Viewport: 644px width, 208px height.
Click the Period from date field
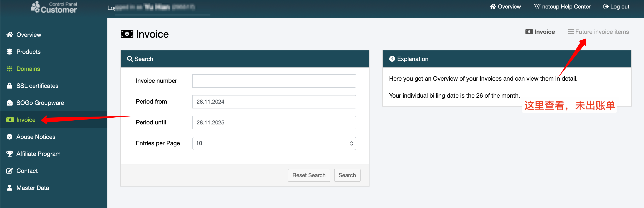[x=274, y=101]
